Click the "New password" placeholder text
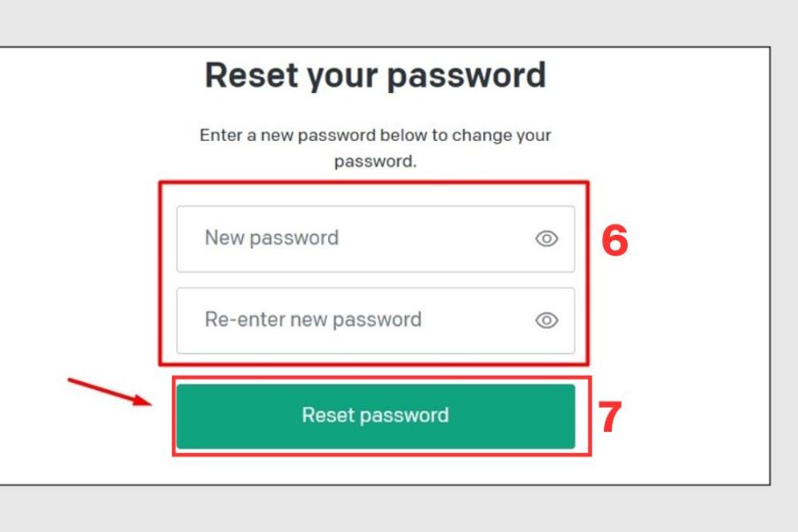 tap(271, 238)
